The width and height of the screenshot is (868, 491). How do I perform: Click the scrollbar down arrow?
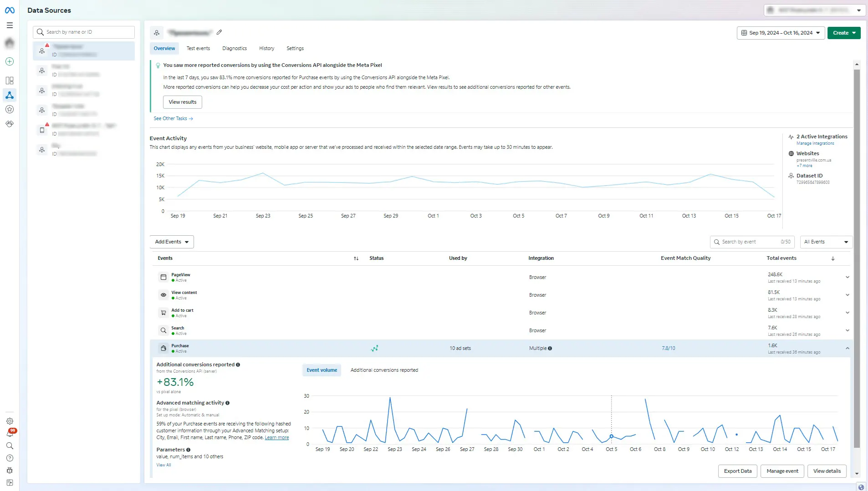click(x=857, y=474)
